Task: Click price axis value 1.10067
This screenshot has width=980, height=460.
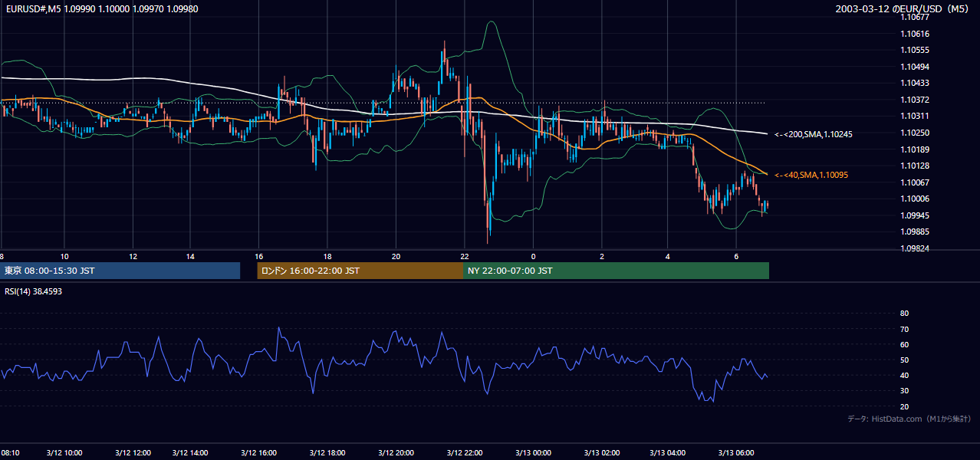Action: 914,182
